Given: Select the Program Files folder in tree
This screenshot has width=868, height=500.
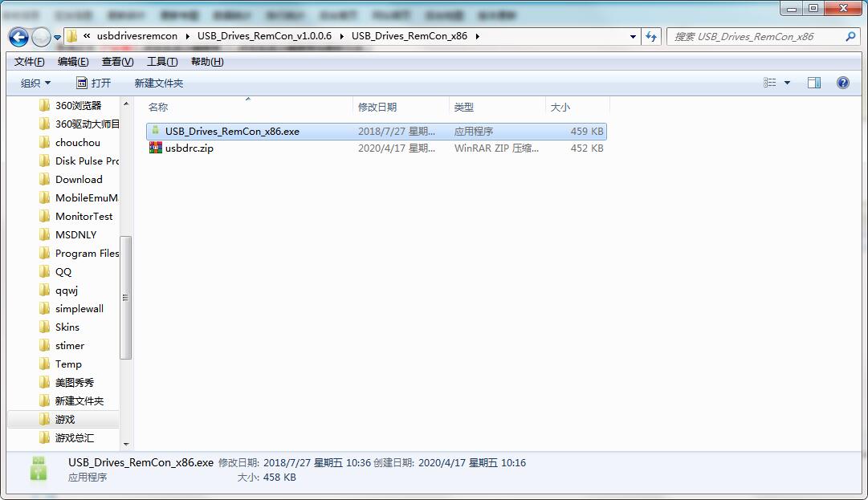Looking at the screenshot, I should [x=87, y=254].
